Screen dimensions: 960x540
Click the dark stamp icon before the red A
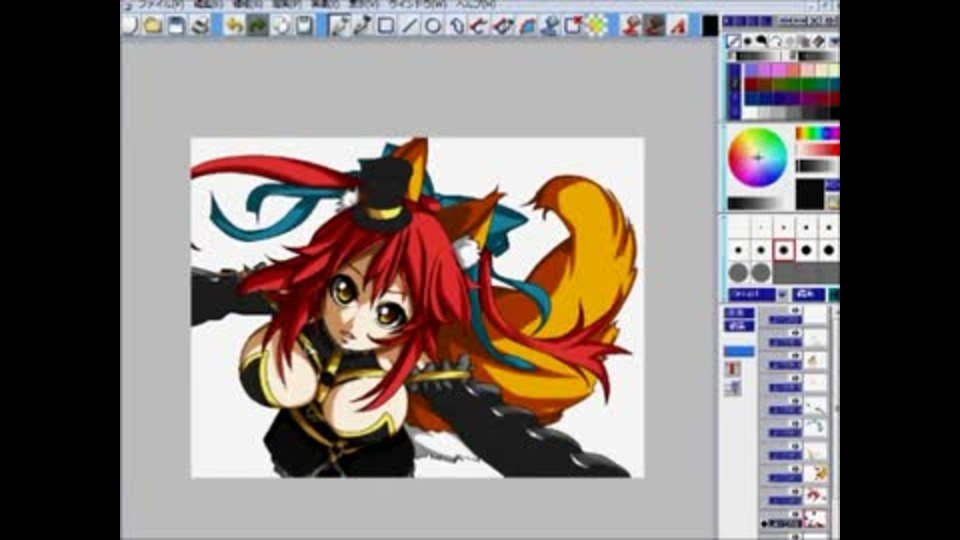654,25
